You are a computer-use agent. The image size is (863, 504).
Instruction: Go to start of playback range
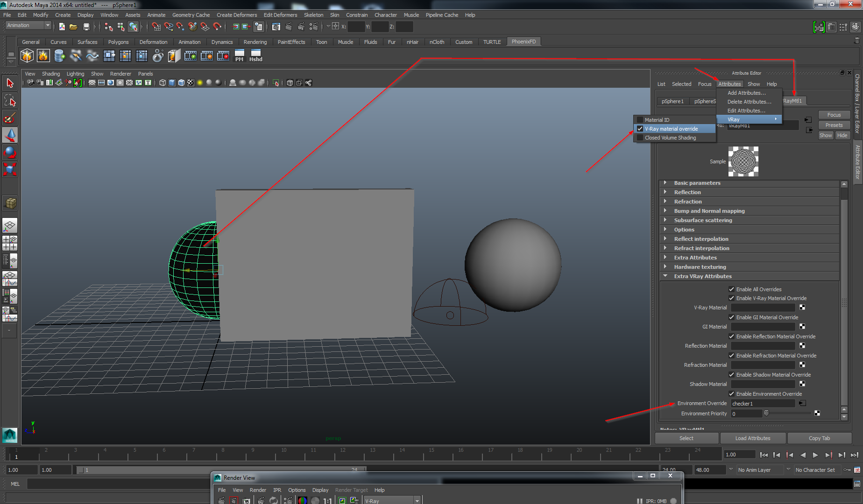(x=764, y=455)
